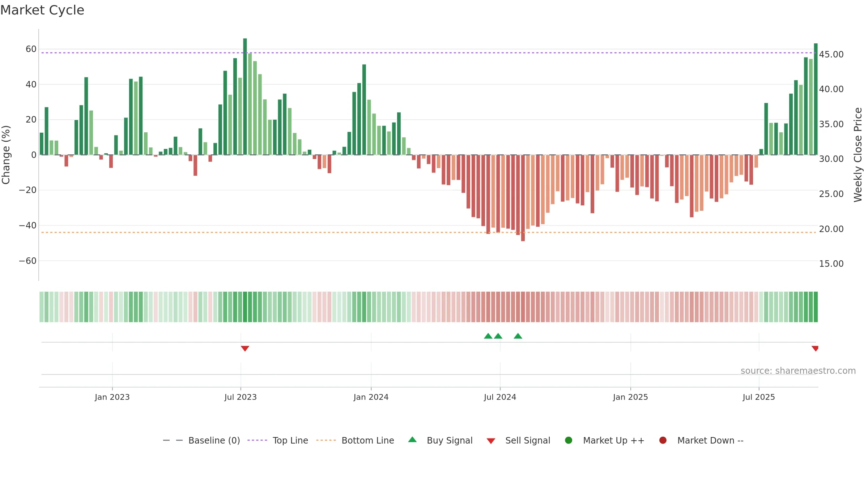This screenshot has width=868, height=488.
Task: Click the Baseline (0) dashed legend marker
Action: [x=173, y=440]
